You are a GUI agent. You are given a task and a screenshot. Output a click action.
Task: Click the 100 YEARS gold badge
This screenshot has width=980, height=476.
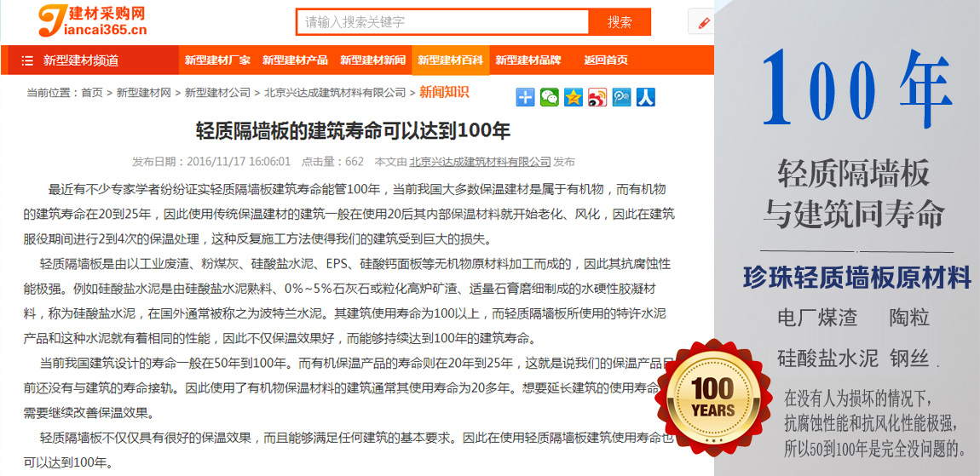[x=712, y=399]
